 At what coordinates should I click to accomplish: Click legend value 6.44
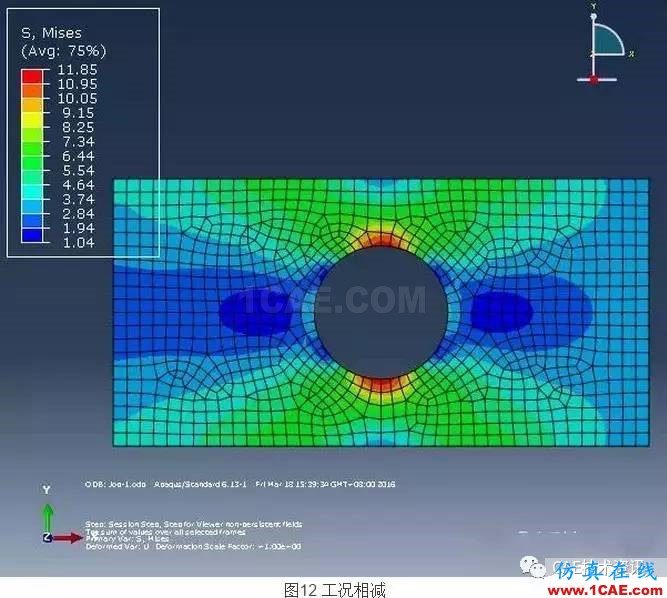[x=78, y=156]
